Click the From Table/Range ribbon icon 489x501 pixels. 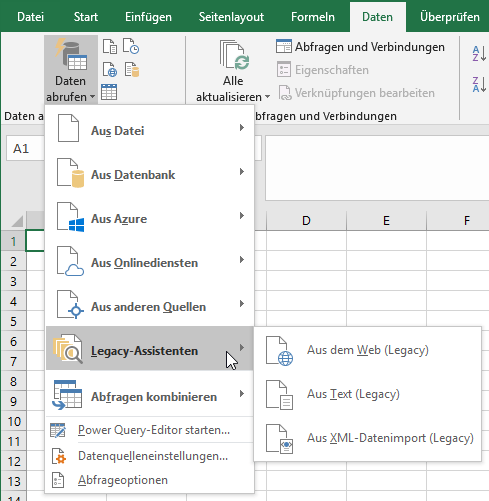pyautogui.click(x=109, y=92)
